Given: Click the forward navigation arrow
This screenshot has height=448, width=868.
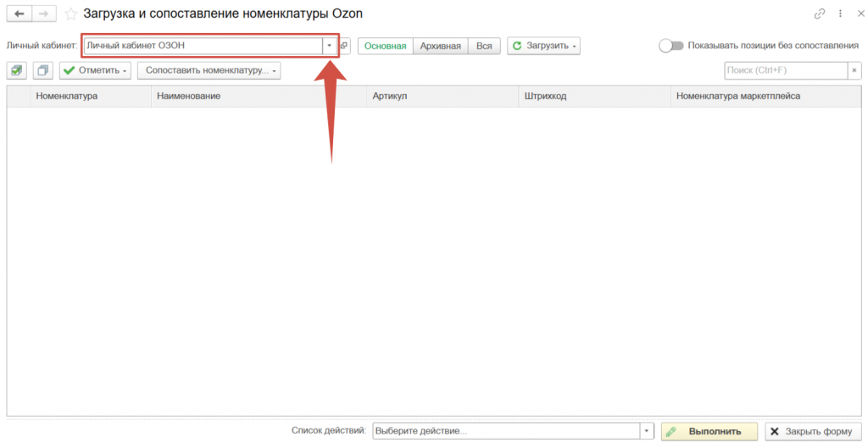Looking at the screenshot, I should (x=45, y=14).
